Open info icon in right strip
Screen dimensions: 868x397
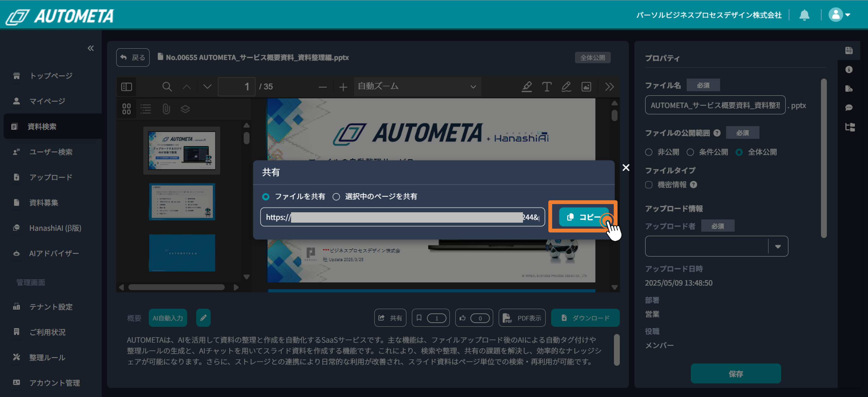click(x=849, y=70)
